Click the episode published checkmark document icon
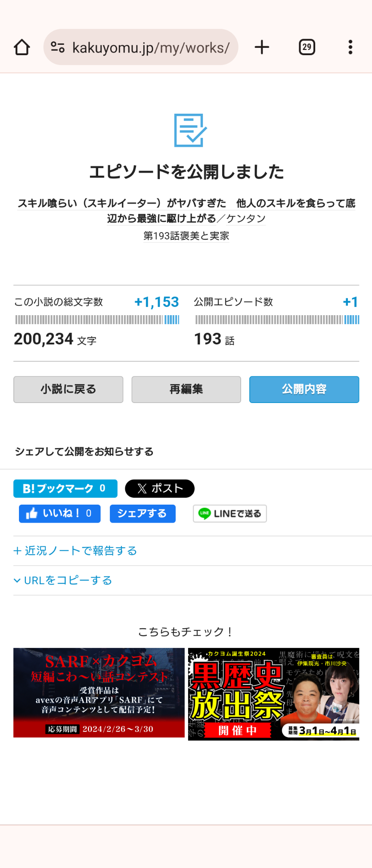The width and height of the screenshot is (372, 868). pyautogui.click(x=190, y=130)
